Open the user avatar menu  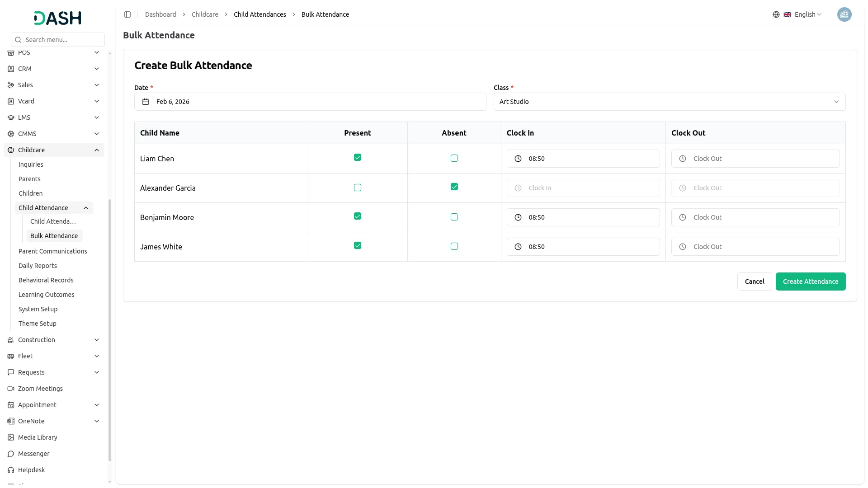[844, 14]
